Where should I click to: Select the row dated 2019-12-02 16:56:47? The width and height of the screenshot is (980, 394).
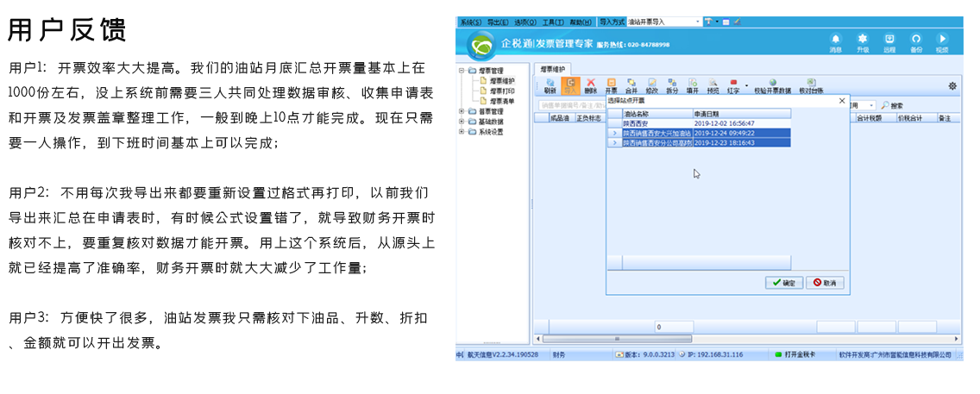(x=700, y=123)
